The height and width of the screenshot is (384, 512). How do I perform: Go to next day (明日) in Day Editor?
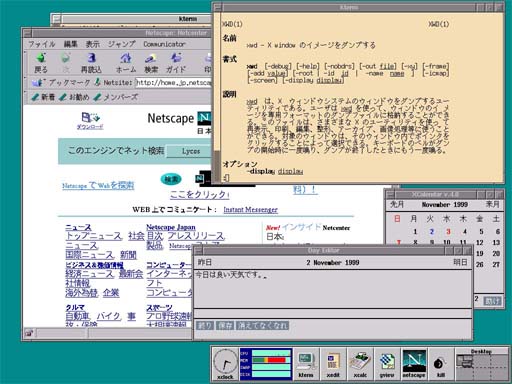pos(460,262)
